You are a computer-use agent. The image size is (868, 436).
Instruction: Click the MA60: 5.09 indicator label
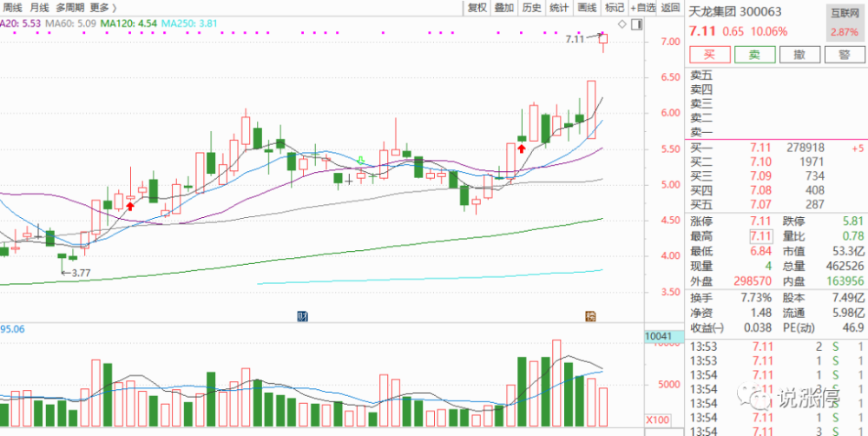(71, 23)
